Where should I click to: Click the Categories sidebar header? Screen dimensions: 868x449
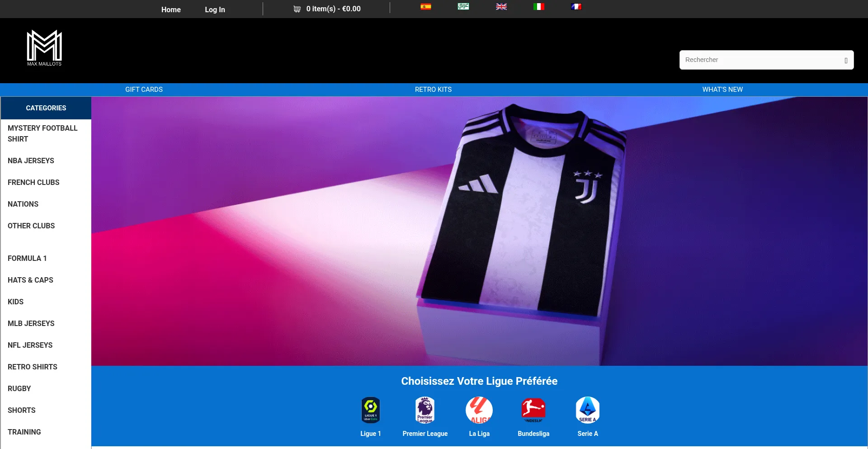(46, 108)
